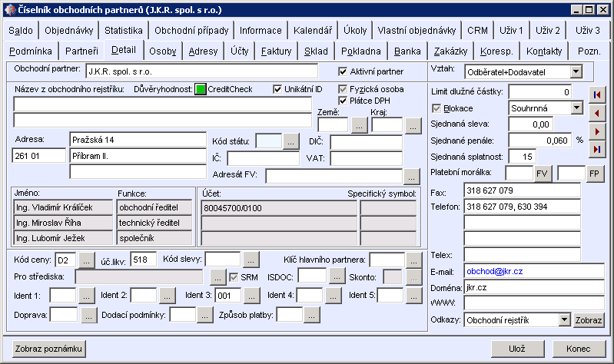
Task: Toggle the Aktivní partner checkbox
Action: [344, 71]
